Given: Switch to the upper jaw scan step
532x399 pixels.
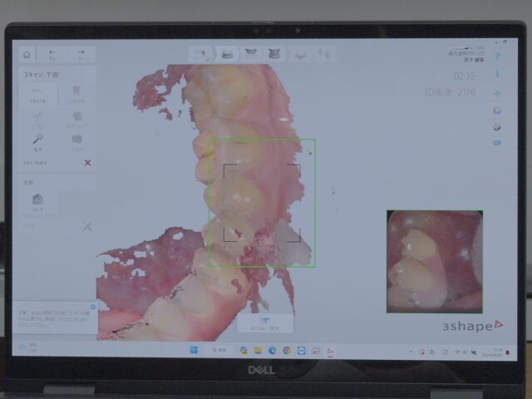Looking at the screenshot, I should [x=251, y=53].
